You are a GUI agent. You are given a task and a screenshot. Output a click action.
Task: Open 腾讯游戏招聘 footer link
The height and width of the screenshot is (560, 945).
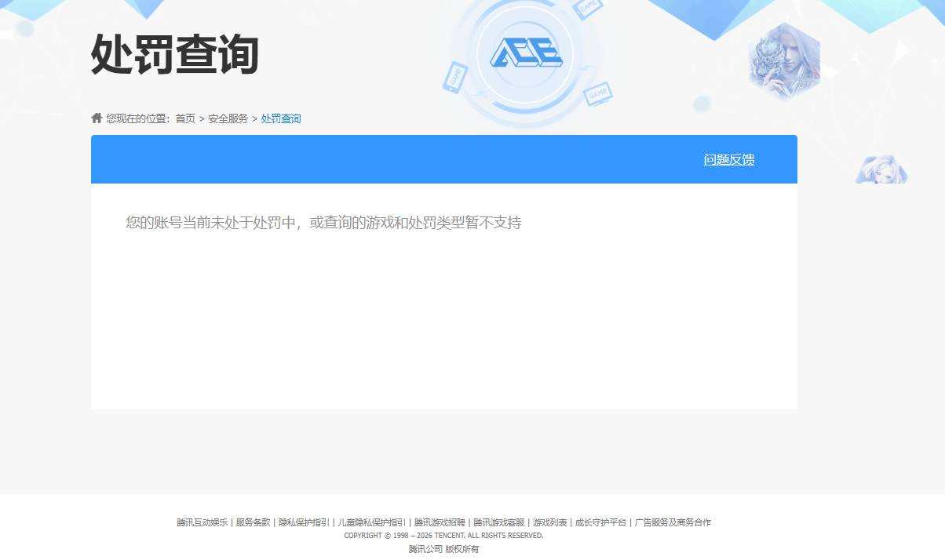440,522
